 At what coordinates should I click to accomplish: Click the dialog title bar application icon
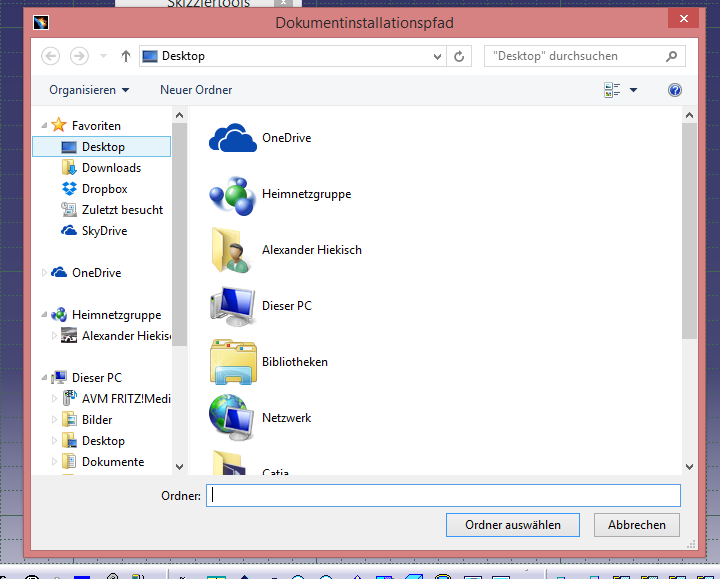(x=41, y=22)
